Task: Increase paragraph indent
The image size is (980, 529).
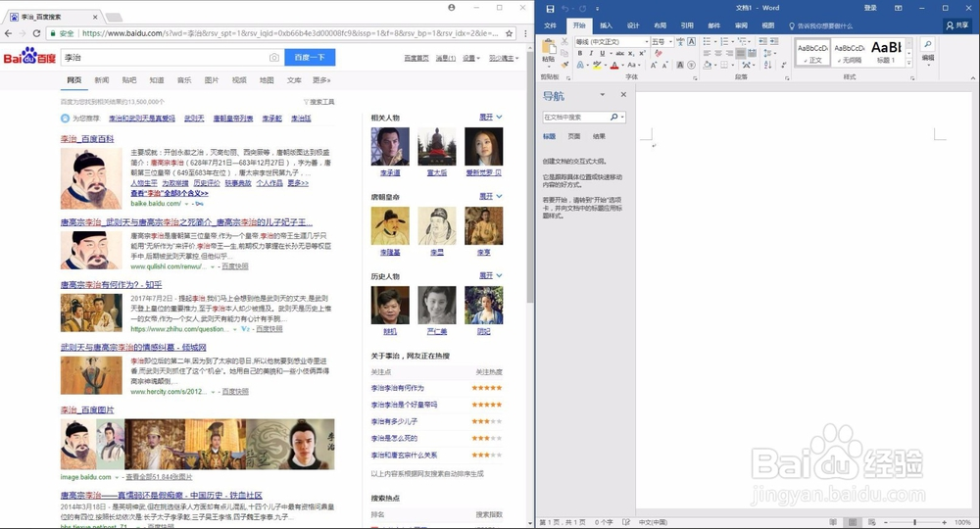Action: pyautogui.click(x=774, y=41)
